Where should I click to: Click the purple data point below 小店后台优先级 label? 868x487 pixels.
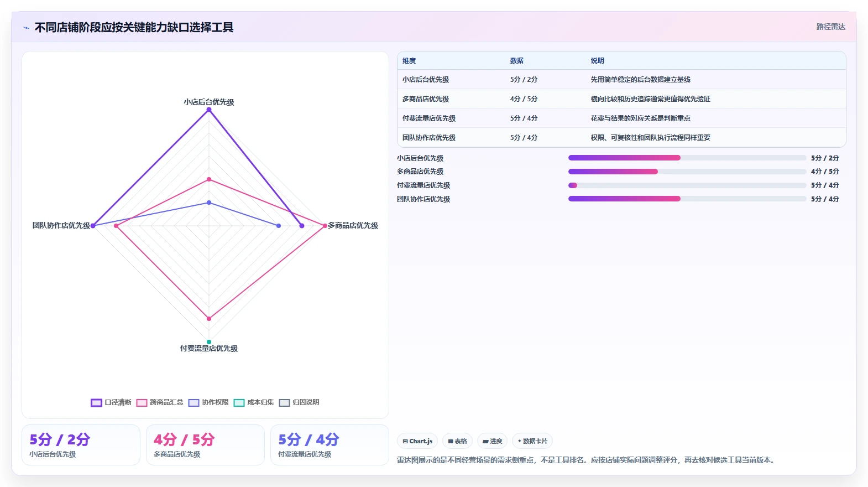pos(209,110)
